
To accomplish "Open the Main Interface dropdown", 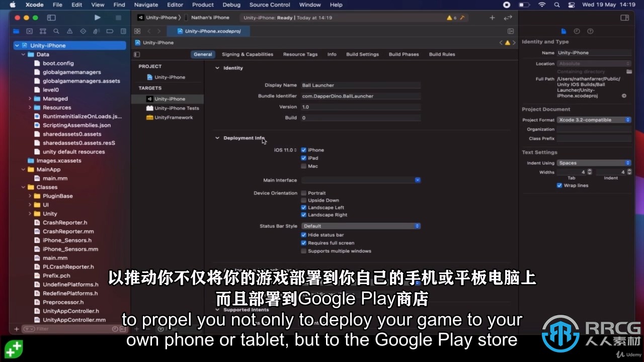I will pyautogui.click(x=361, y=180).
